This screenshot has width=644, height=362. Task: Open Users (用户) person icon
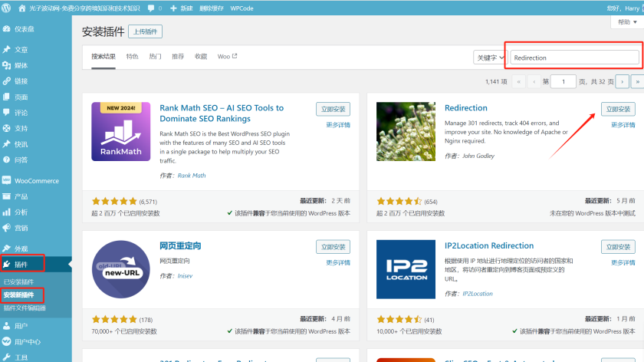coord(6,326)
